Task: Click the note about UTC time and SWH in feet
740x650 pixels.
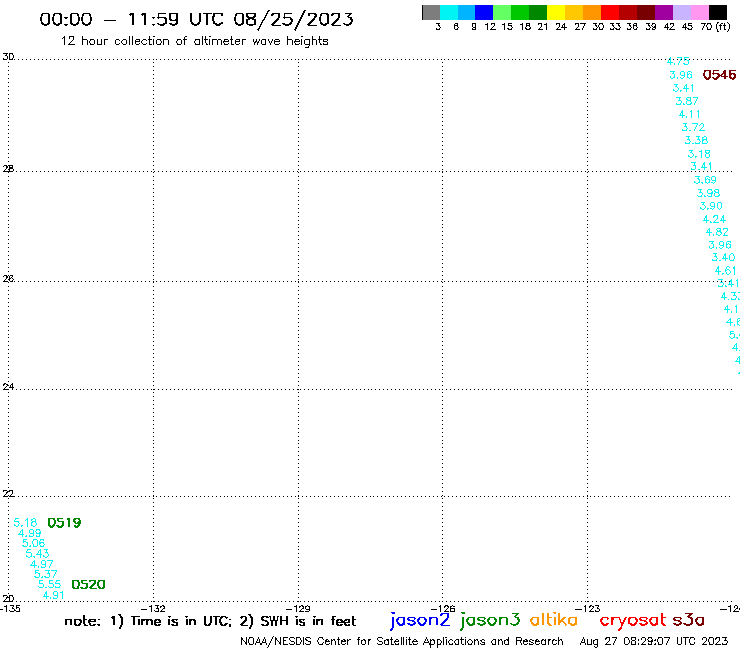Action: point(210,621)
